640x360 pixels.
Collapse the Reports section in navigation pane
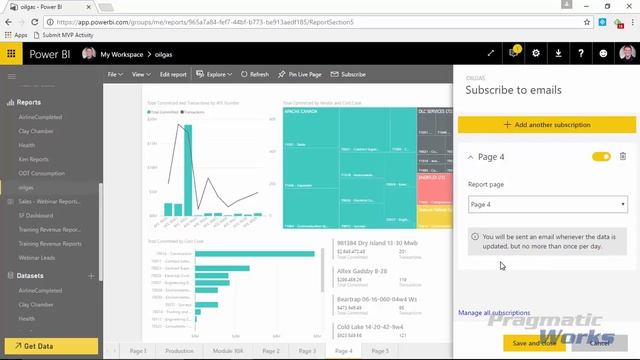29,102
